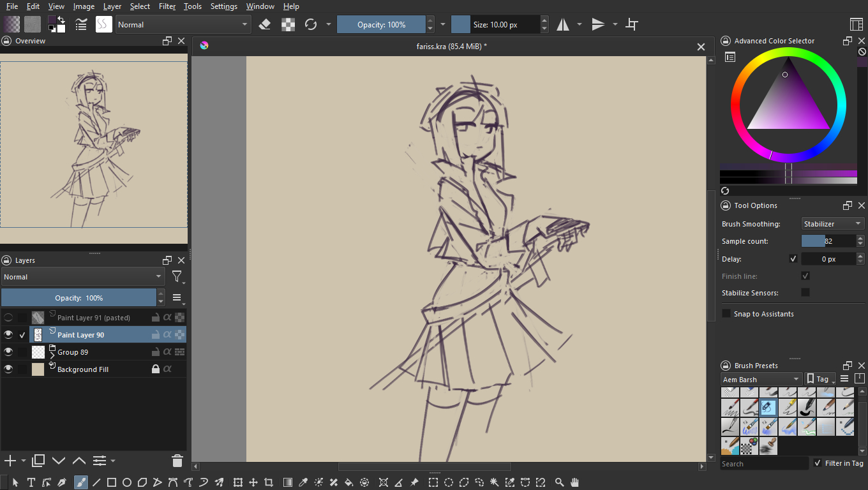
Task: Toggle eraser mode in the top toolbar
Action: [265, 25]
